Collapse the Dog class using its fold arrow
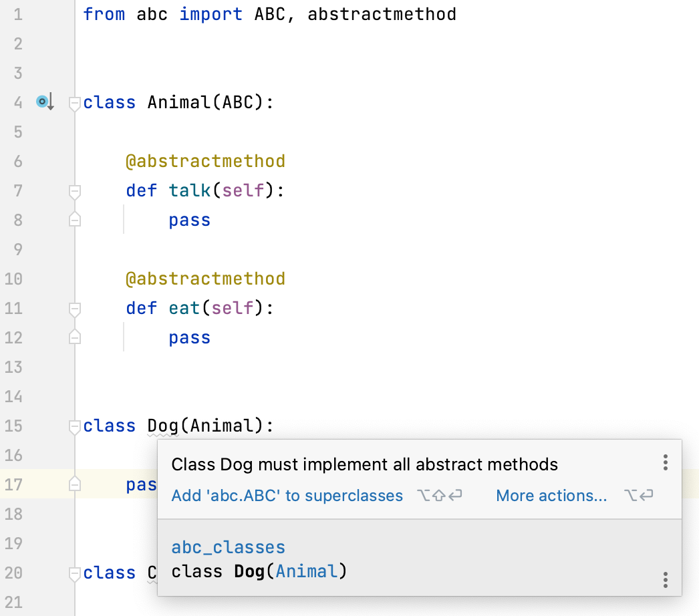The width and height of the screenshot is (699, 616). tap(74, 426)
